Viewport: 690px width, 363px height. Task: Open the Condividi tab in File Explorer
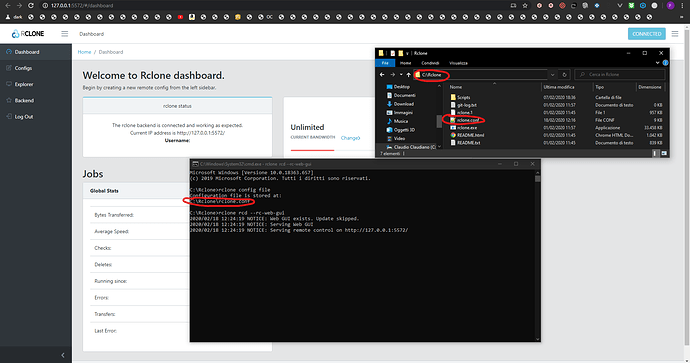[x=430, y=63]
